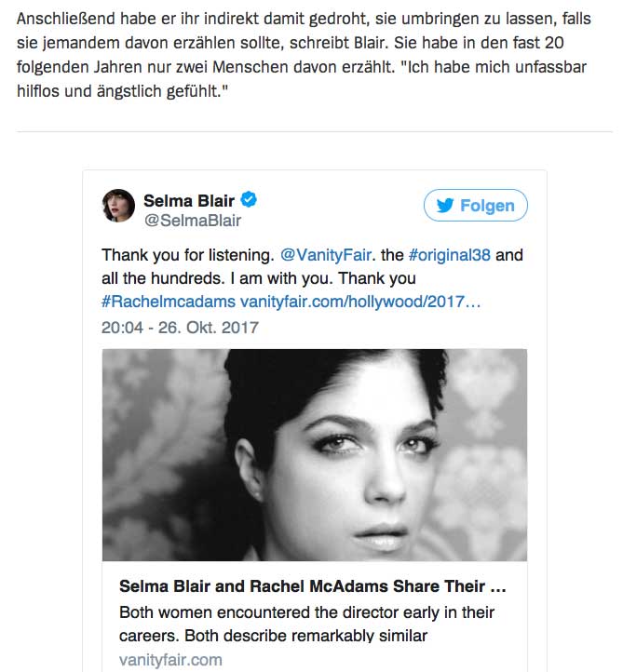Screen dimensions: 623x672
Task: Click the Twitter bird icon in Folgen button
Action: (445, 206)
